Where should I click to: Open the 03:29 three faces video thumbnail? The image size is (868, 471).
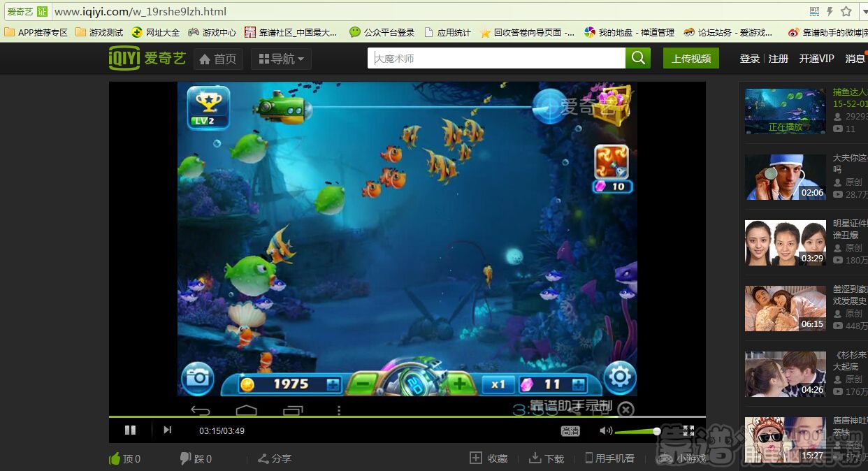pyautogui.click(x=785, y=242)
